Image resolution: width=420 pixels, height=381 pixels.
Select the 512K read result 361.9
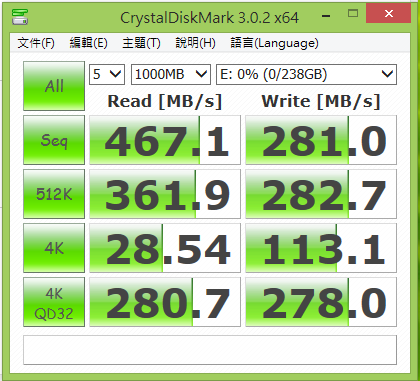tap(165, 194)
